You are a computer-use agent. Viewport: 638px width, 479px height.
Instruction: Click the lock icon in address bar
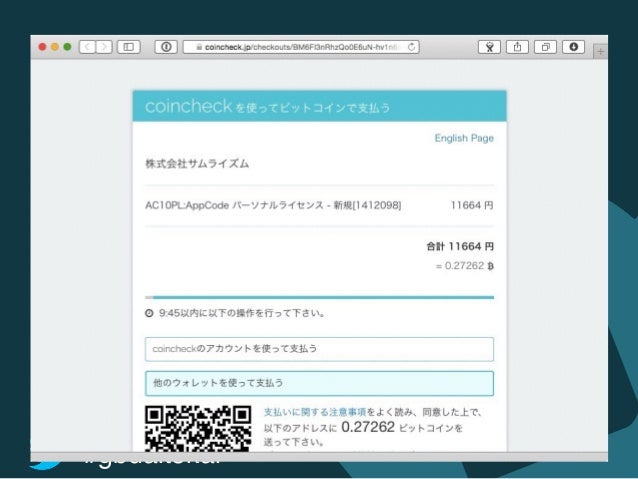pos(199,47)
